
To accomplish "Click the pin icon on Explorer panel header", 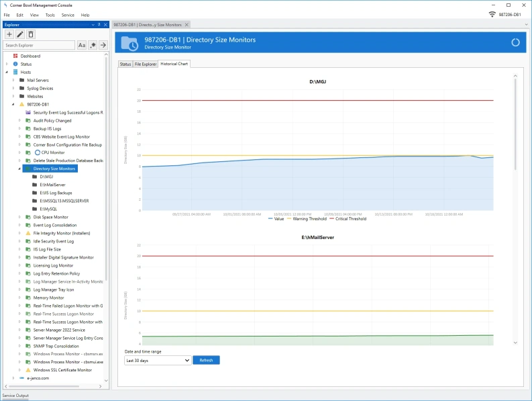I will point(99,24).
